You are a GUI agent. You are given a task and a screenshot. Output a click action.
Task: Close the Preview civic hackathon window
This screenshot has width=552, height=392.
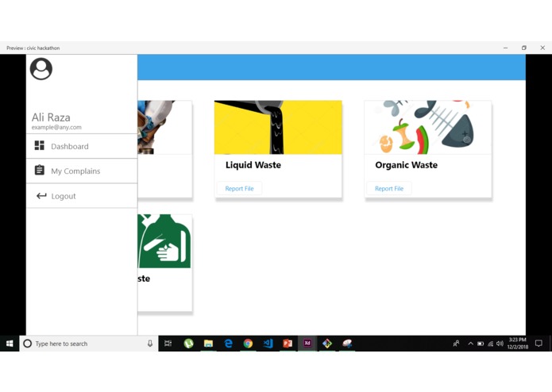(542, 48)
